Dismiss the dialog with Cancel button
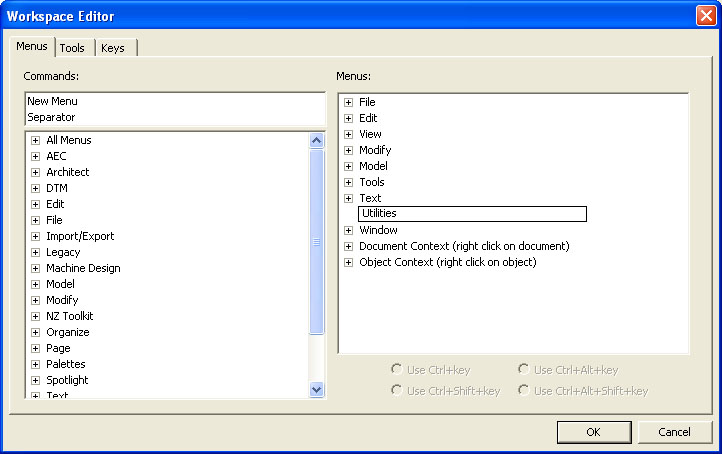The width and height of the screenshot is (722, 454). coord(675,432)
